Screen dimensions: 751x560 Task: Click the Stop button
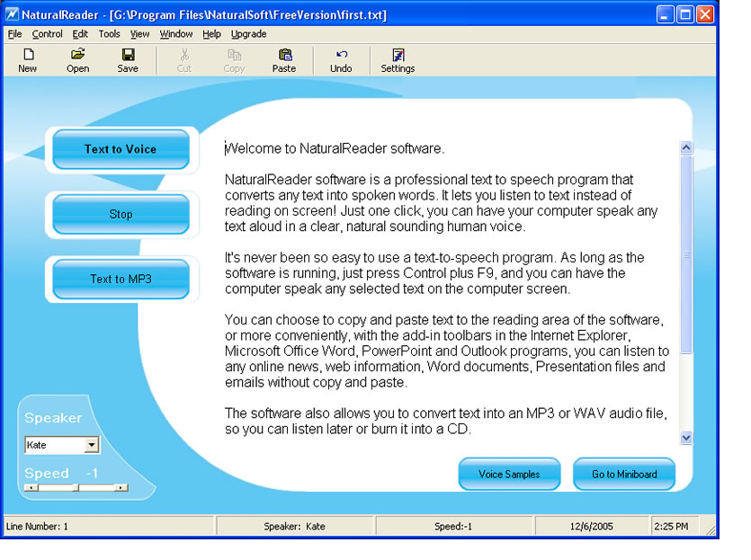point(121,215)
